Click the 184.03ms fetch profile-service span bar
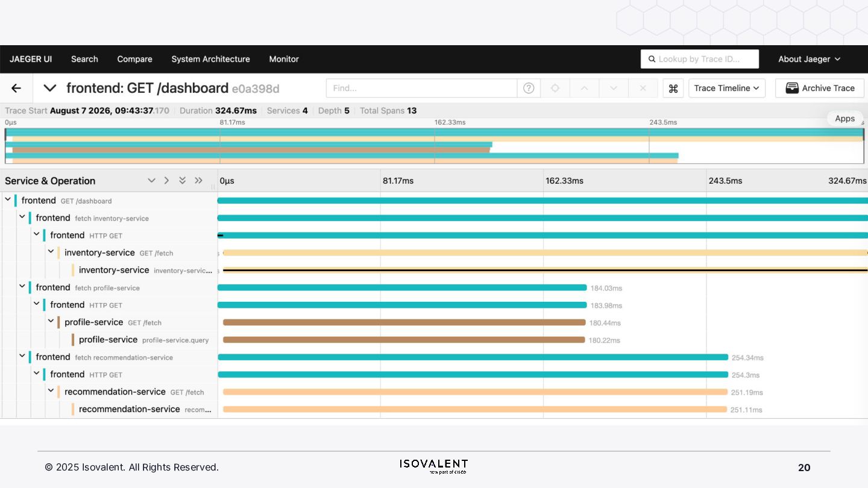The width and height of the screenshot is (868, 488). pos(402,287)
